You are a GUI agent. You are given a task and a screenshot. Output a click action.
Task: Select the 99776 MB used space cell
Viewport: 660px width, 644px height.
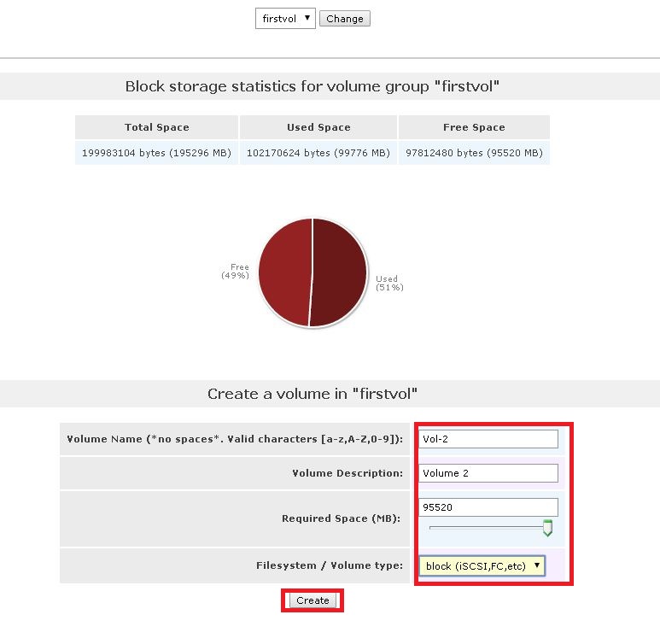318,153
